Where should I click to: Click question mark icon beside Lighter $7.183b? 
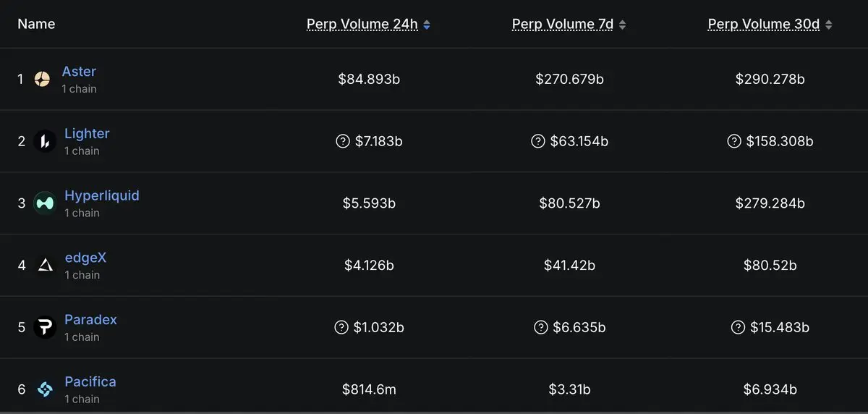pos(343,141)
